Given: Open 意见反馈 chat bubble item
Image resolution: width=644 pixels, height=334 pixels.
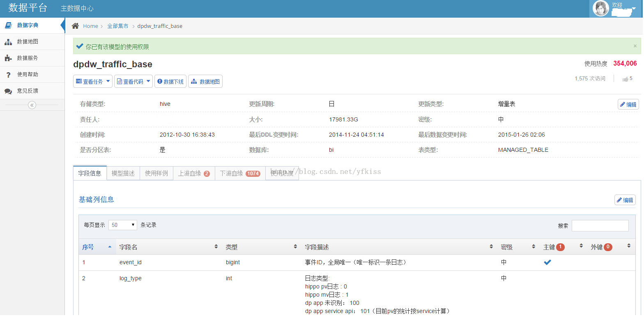Looking at the screenshot, I should coord(28,91).
